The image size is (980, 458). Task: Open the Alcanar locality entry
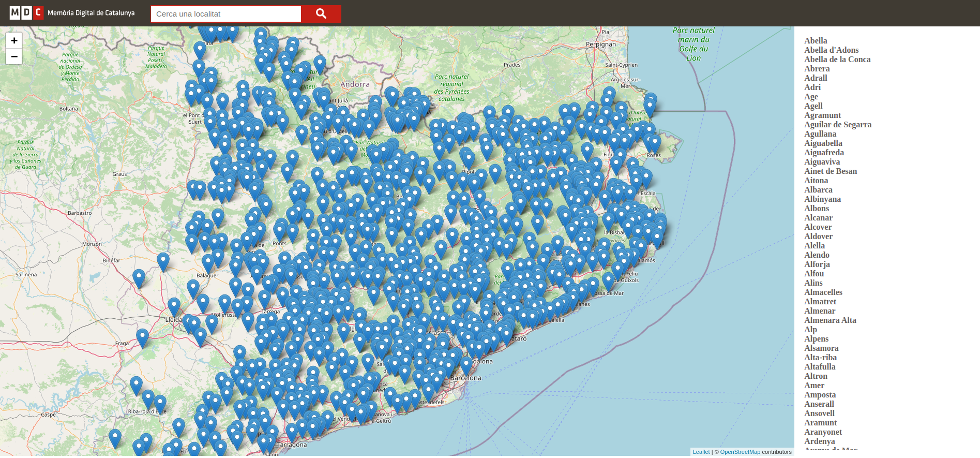tap(818, 218)
